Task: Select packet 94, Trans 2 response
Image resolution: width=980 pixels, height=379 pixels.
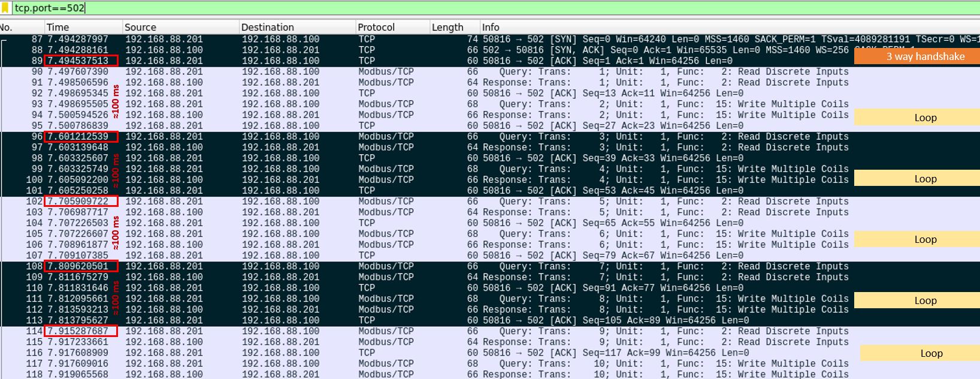Action: pyautogui.click(x=490, y=115)
